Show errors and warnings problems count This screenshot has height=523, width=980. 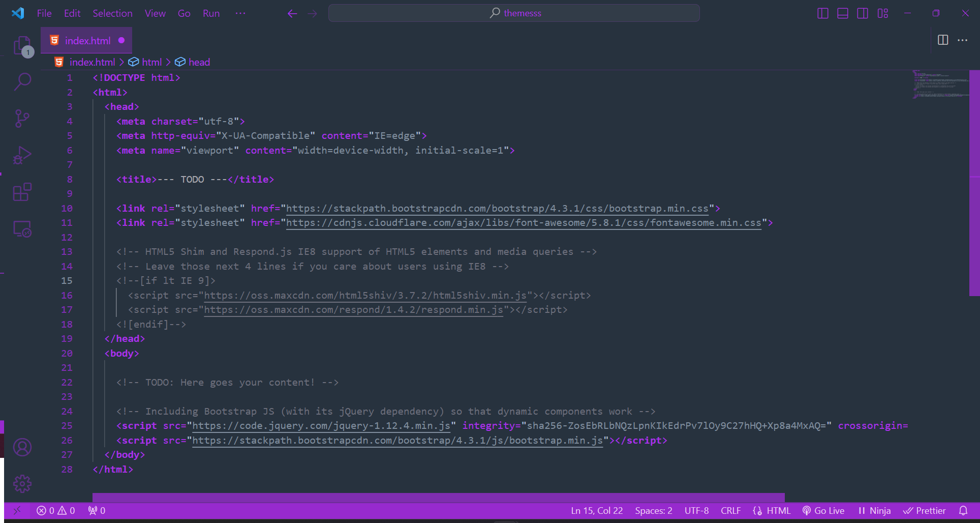(56, 511)
